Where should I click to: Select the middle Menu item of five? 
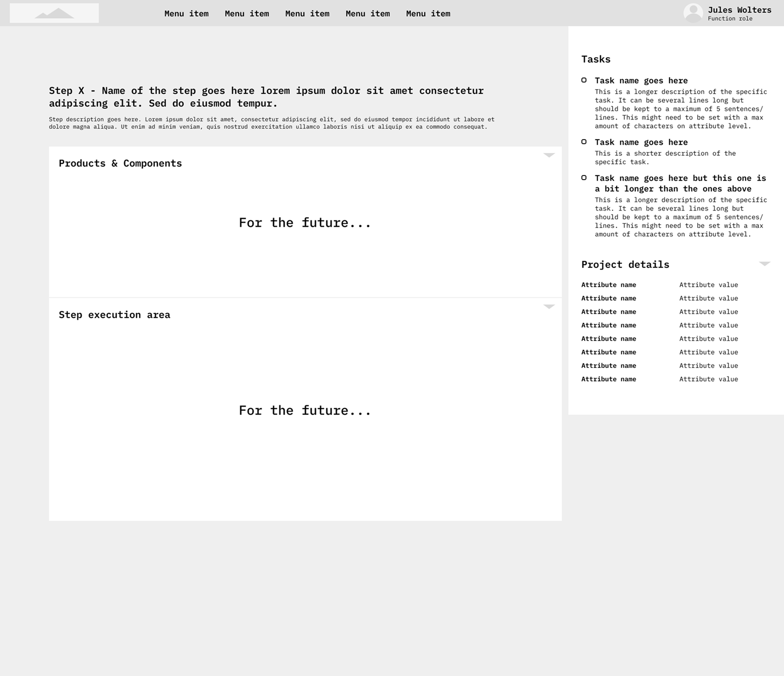[307, 13]
